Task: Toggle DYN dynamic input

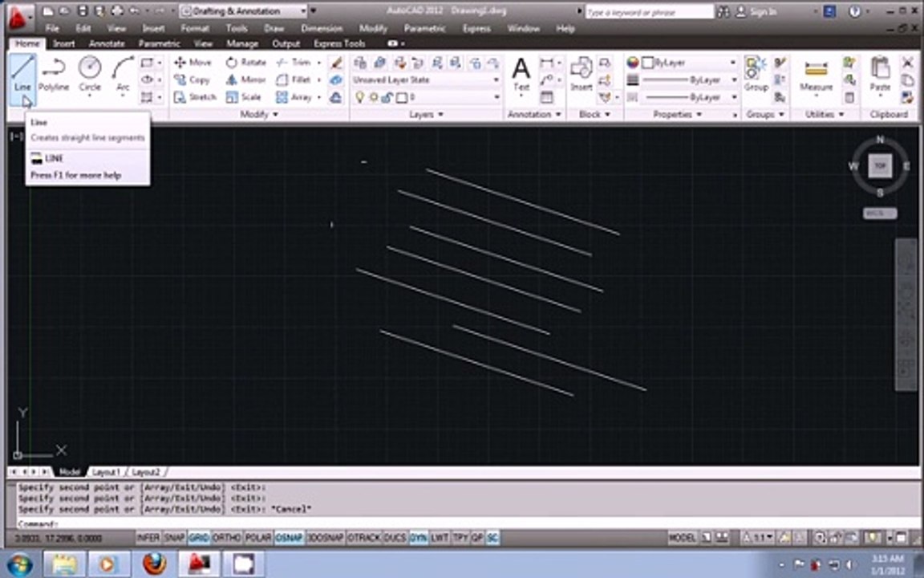Action: point(419,537)
